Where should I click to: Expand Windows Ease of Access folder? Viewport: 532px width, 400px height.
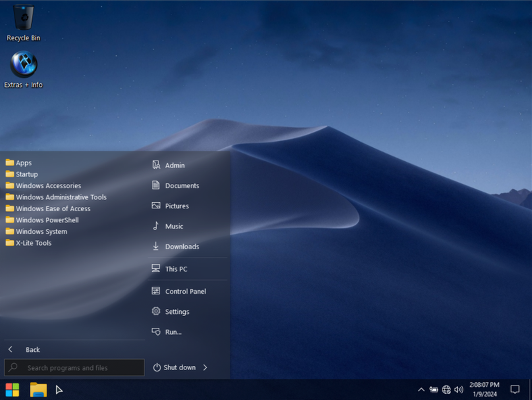(x=48, y=209)
